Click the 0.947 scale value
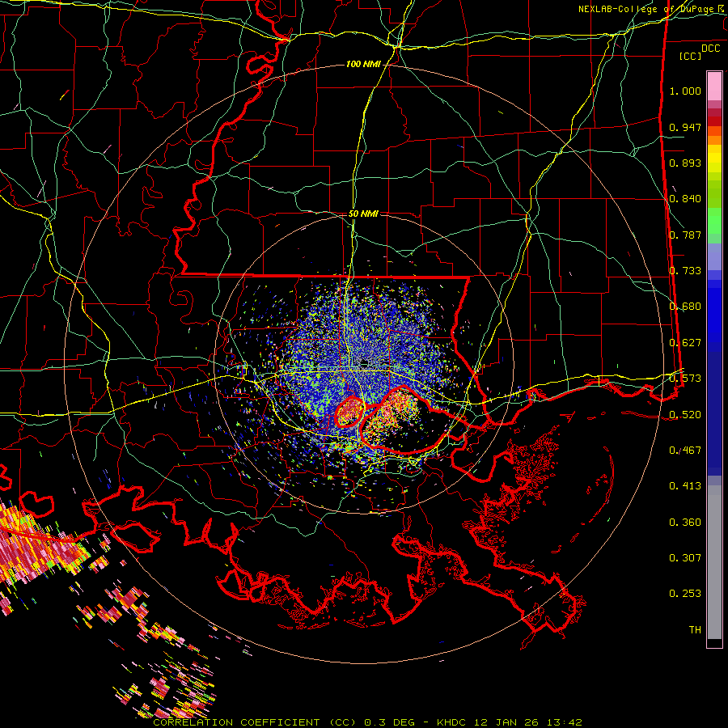This screenshot has height=728, width=728. [685, 127]
